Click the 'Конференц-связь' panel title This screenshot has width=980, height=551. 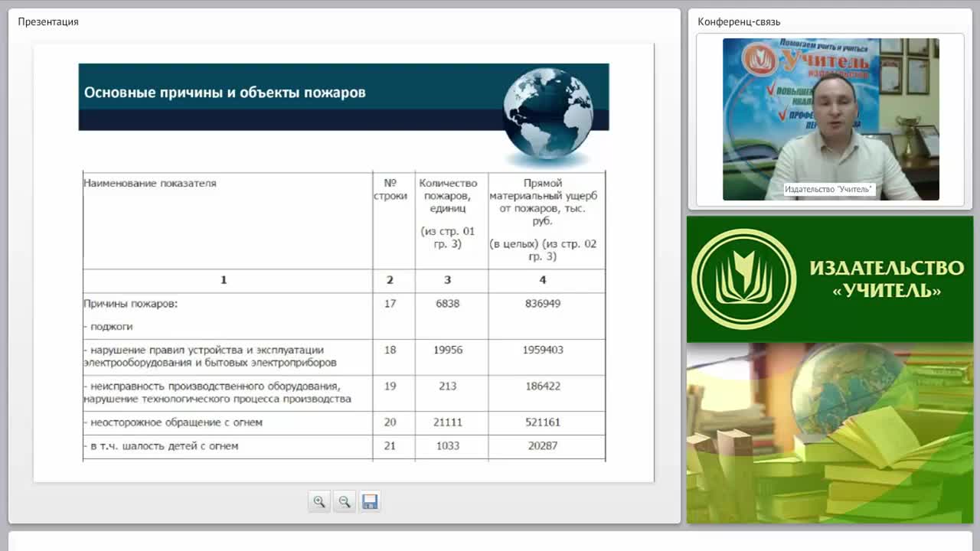point(739,21)
